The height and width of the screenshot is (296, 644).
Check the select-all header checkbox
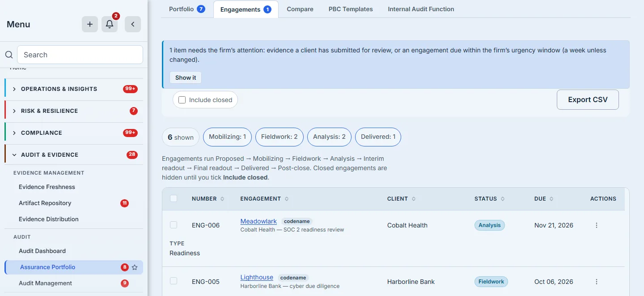(x=174, y=198)
